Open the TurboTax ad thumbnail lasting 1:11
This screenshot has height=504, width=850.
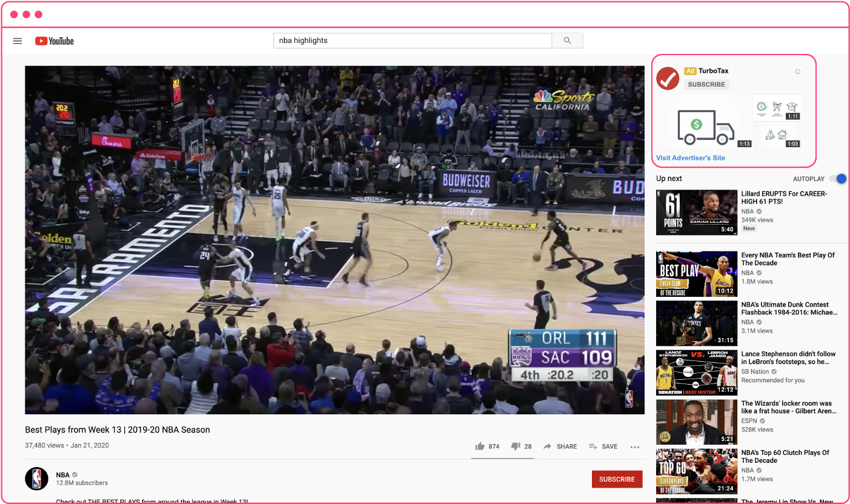point(777,107)
